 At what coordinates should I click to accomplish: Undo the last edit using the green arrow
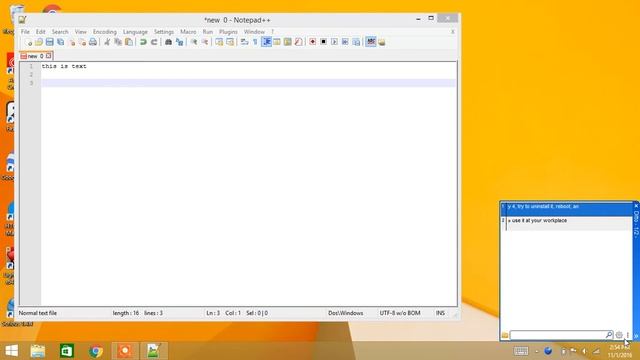[x=143, y=42]
